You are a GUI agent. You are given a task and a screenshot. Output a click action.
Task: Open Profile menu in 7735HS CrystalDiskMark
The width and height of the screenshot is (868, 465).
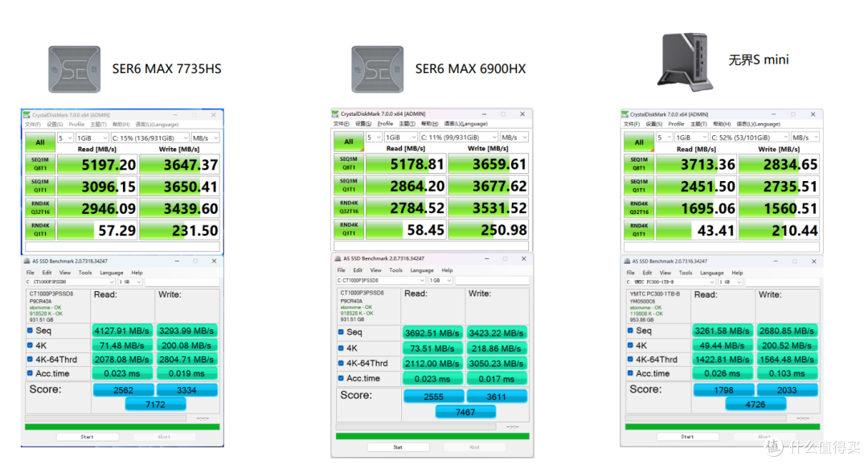point(76,125)
